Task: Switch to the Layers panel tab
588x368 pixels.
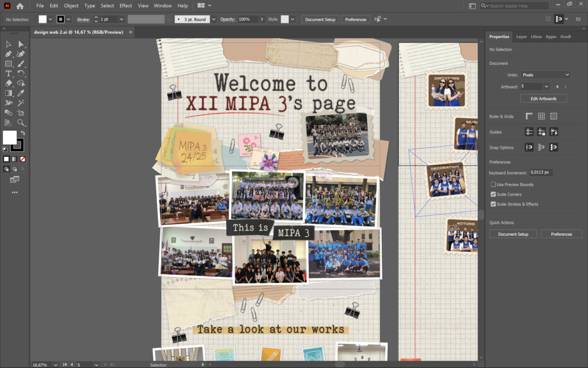Action: 521,36
